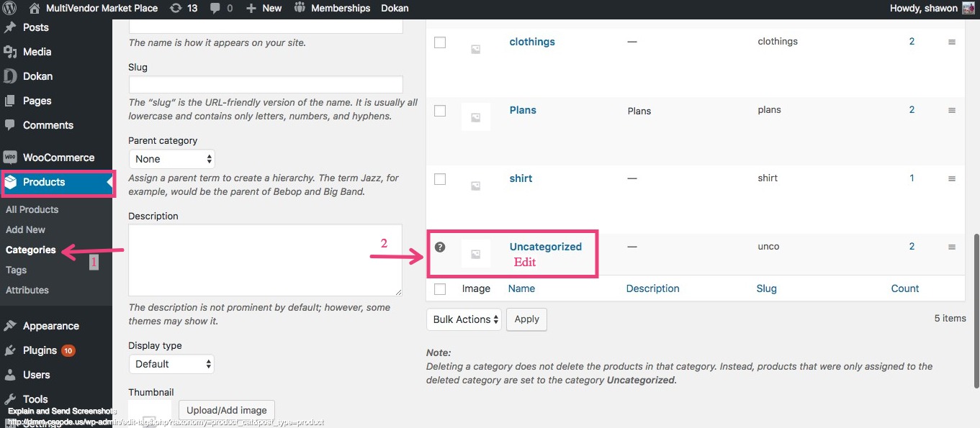
Task: Open the Parent category dropdown
Action: (172, 159)
